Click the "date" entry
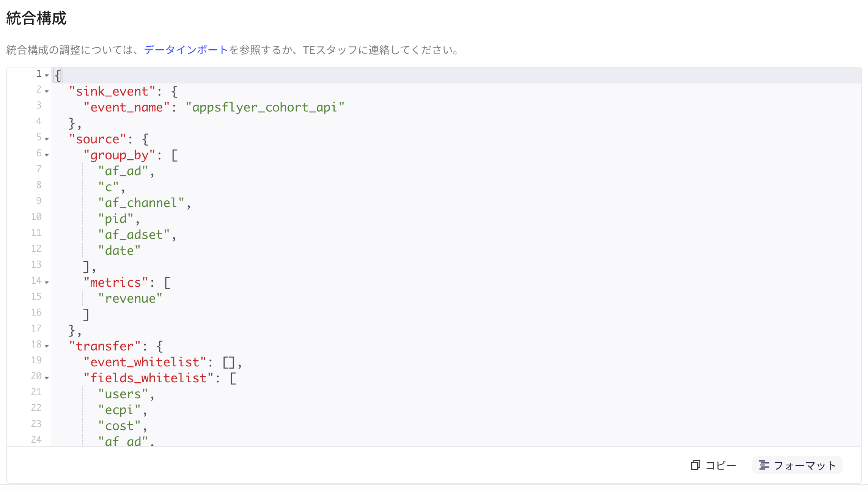Viewport: 868px width, 490px height. click(120, 251)
